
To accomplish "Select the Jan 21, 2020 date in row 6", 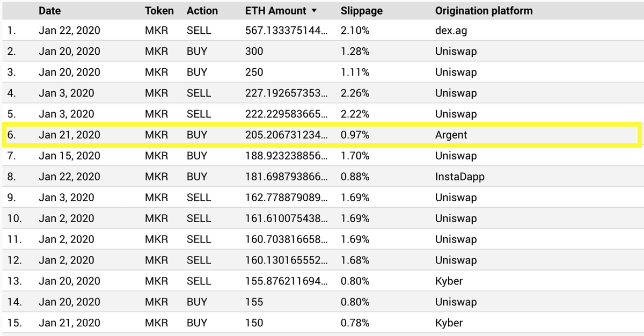I will pyautogui.click(x=69, y=135).
